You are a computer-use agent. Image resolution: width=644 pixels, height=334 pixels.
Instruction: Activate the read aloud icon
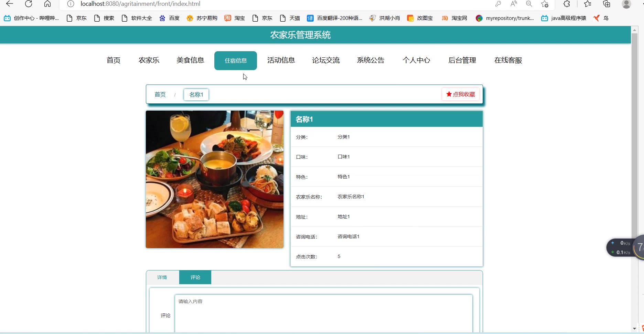tap(514, 4)
